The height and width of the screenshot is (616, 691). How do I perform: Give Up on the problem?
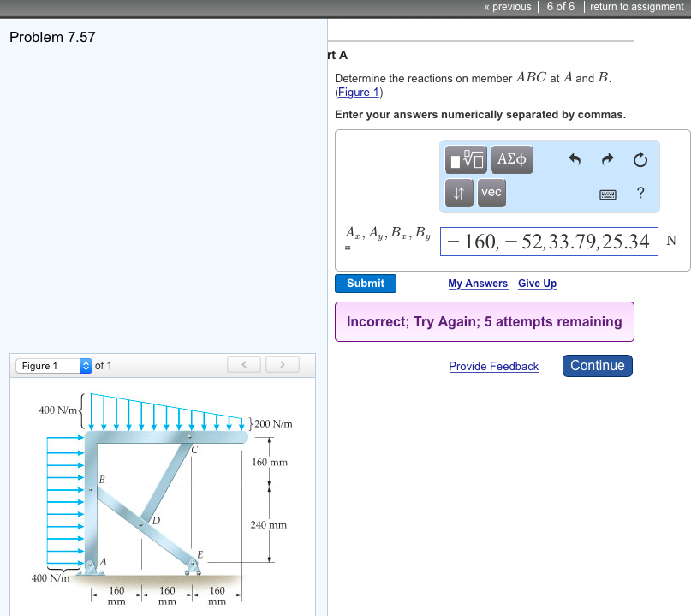(x=537, y=284)
